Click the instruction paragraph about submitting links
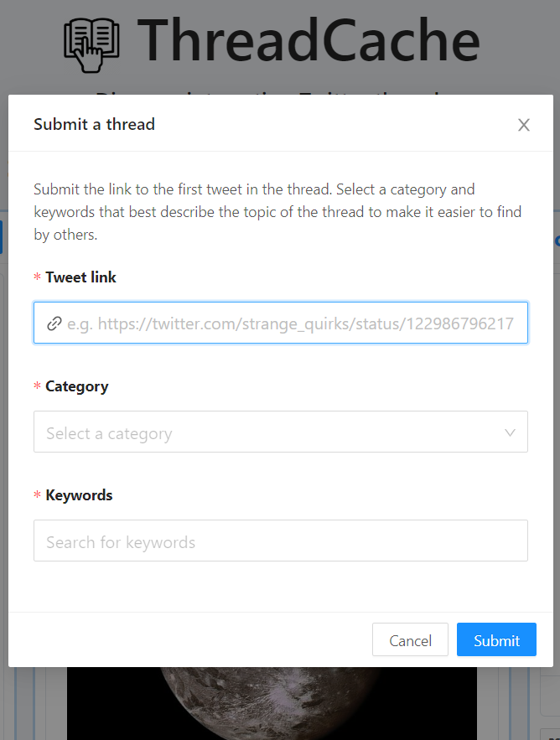The width and height of the screenshot is (560, 740). click(x=277, y=212)
